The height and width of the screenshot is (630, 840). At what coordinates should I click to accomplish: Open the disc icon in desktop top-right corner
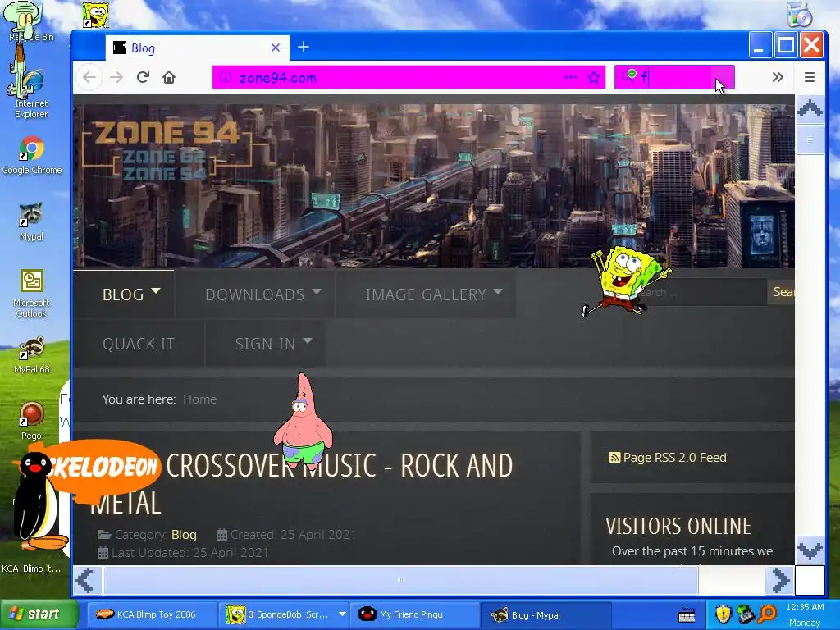(x=800, y=14)
